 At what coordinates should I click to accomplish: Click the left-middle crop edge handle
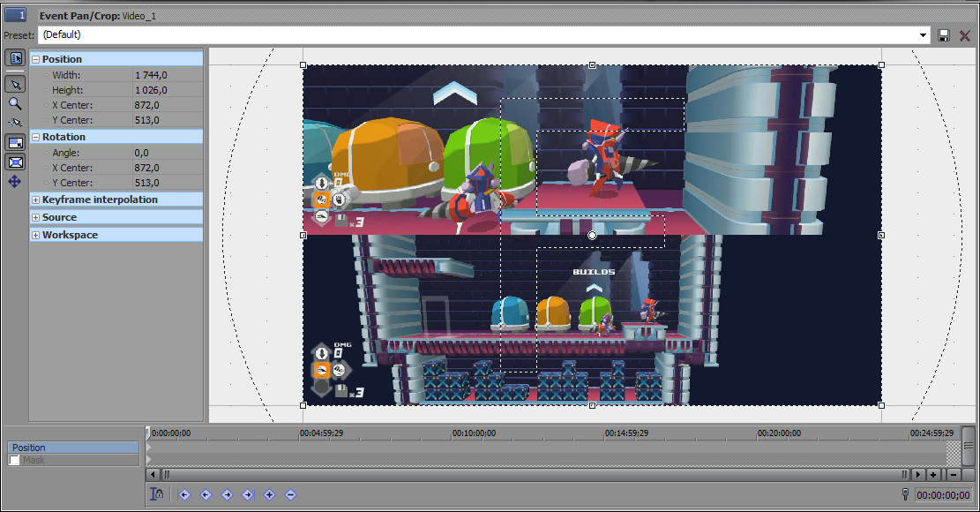pyautogui.click(x=303, y=235)
